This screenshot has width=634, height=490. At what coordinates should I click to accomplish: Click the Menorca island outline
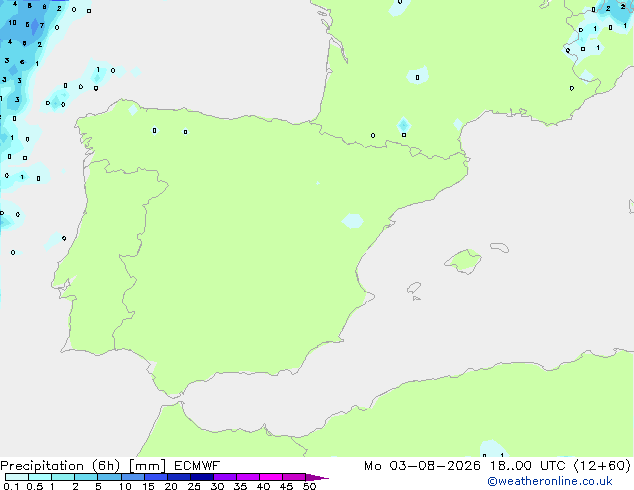[x=500, y=247]
